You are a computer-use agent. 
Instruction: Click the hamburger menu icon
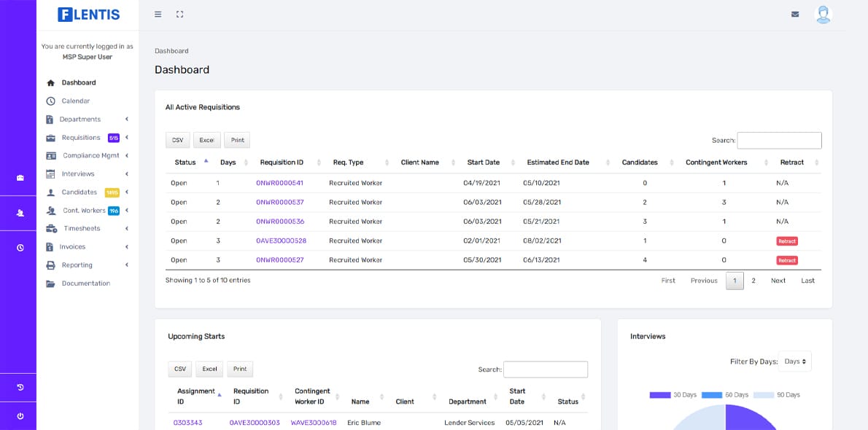(158, 14)
